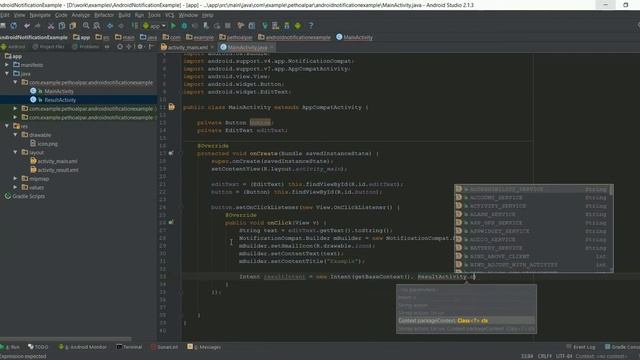Click the green Run app button
Viewport: 640px width, 360px height.
click(x=173, y=26)
